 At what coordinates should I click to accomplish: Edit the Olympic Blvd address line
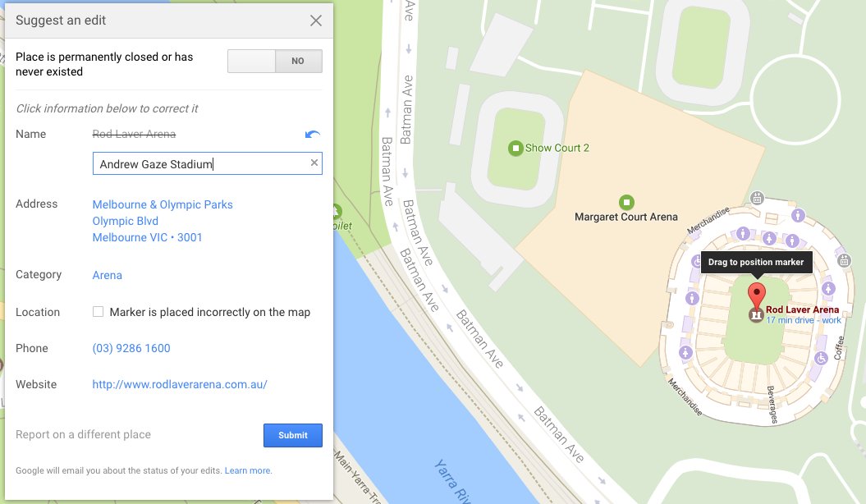tap(126, 221)
